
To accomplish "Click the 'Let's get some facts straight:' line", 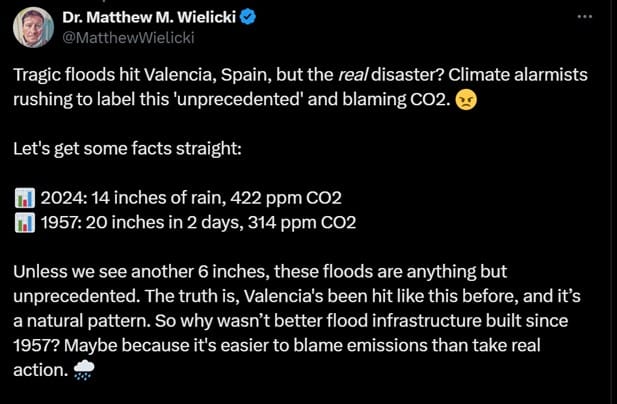I will (127, 149).
